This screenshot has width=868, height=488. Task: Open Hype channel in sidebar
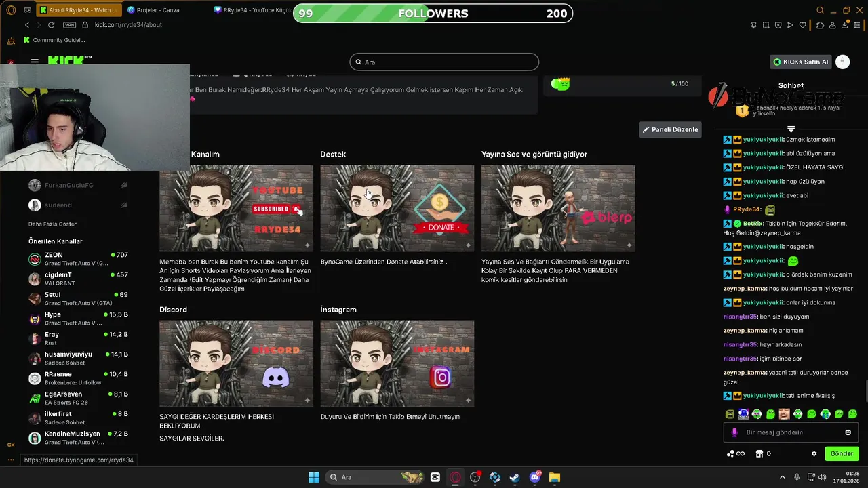click(x=78, y=319)
